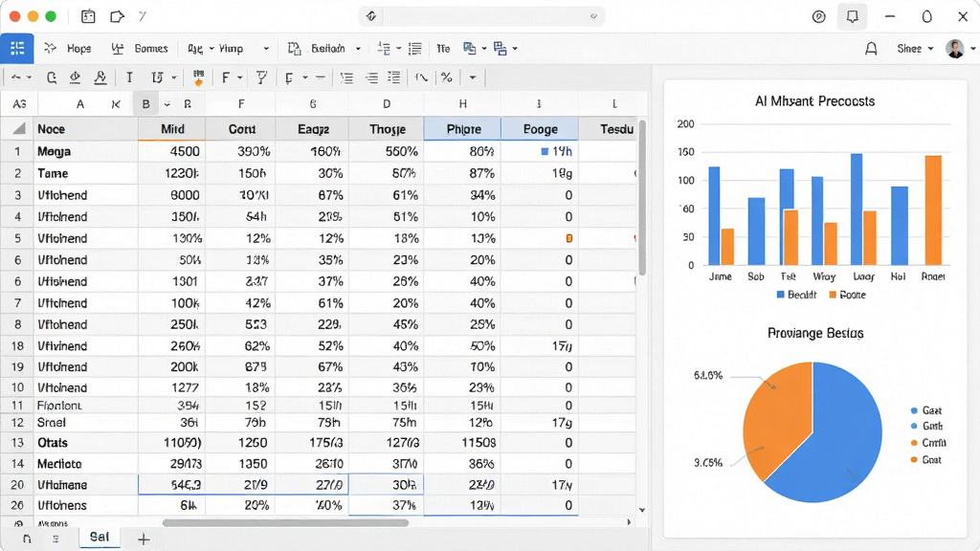The height and width of the screenshot is (551, 980).
Task: Open the column B header dropdown arrow
Action: (167, 104)
